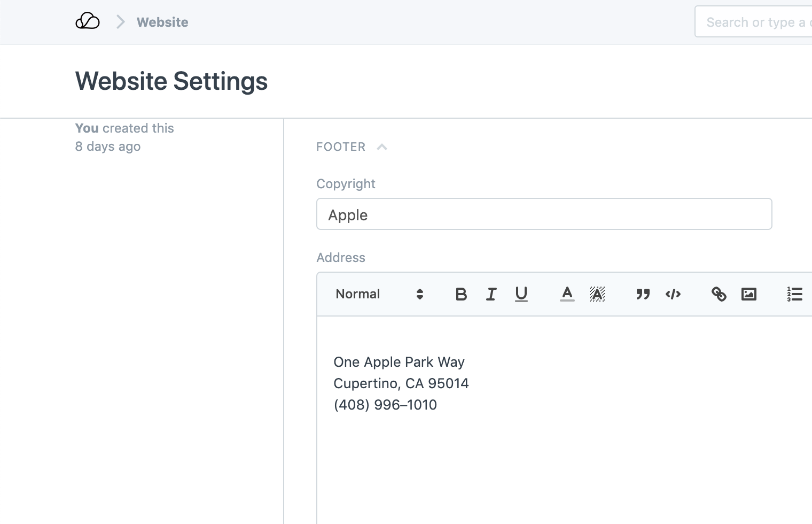Image resolution: width=812 pixels, height=524 pixels.
Task: Open the background highlight color picker
Action: 597,294
